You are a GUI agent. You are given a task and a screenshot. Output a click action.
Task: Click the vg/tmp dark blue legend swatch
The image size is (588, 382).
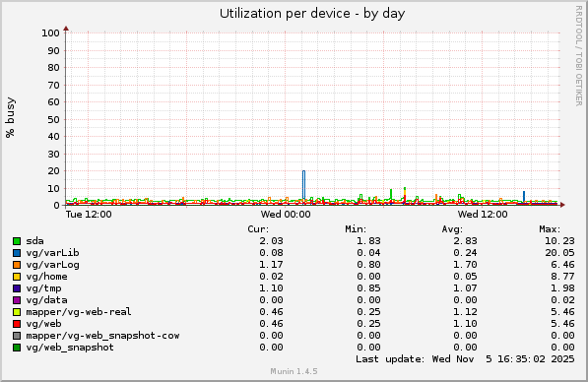(x=17, y=288)
